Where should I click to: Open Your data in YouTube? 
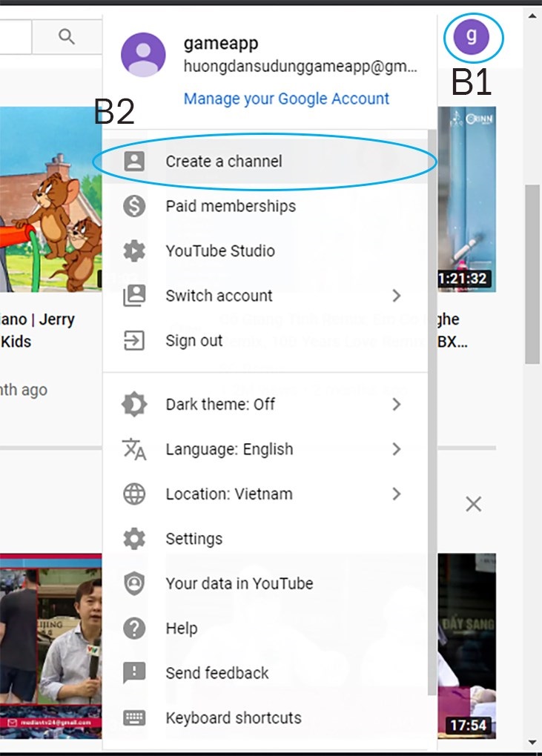point(265,583)
